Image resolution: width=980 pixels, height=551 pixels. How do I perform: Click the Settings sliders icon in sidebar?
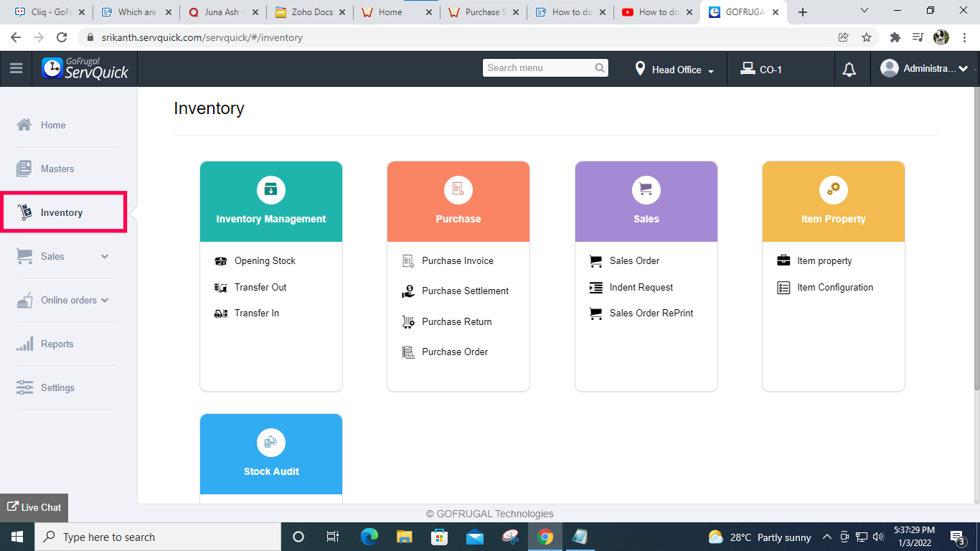click(24, 387)
